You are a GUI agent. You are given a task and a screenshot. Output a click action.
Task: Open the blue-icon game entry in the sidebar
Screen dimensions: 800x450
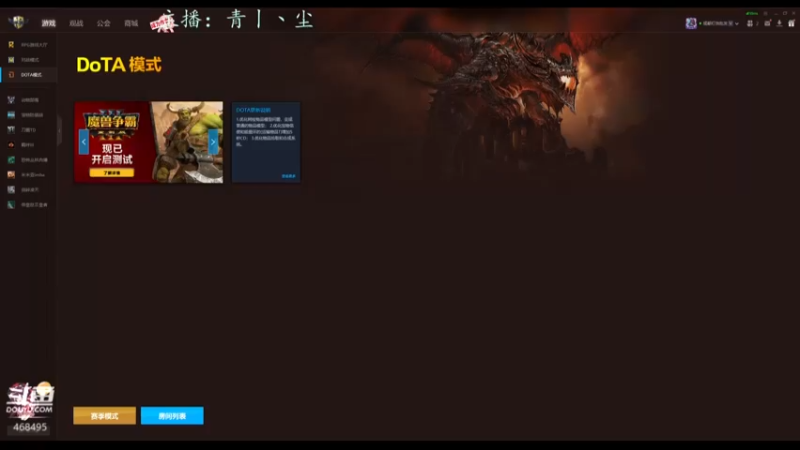pyautogui.click(x=29, y=115)
